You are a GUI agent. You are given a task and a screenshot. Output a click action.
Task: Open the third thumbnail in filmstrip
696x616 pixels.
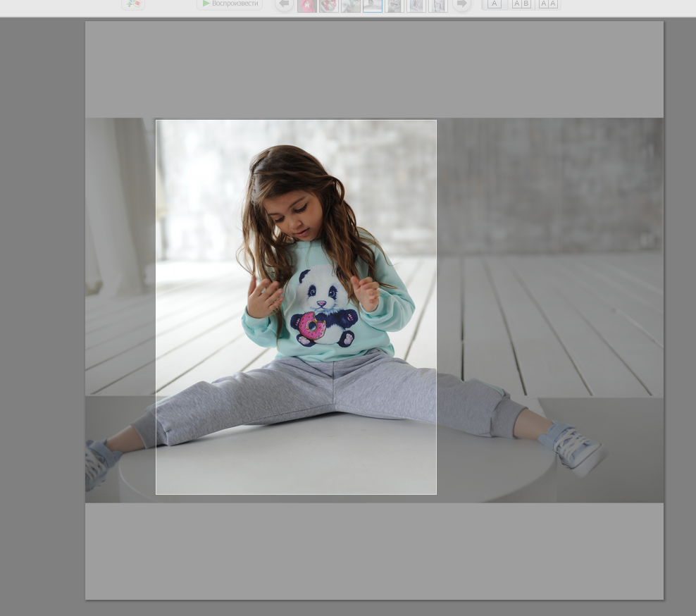pos(350,6)
